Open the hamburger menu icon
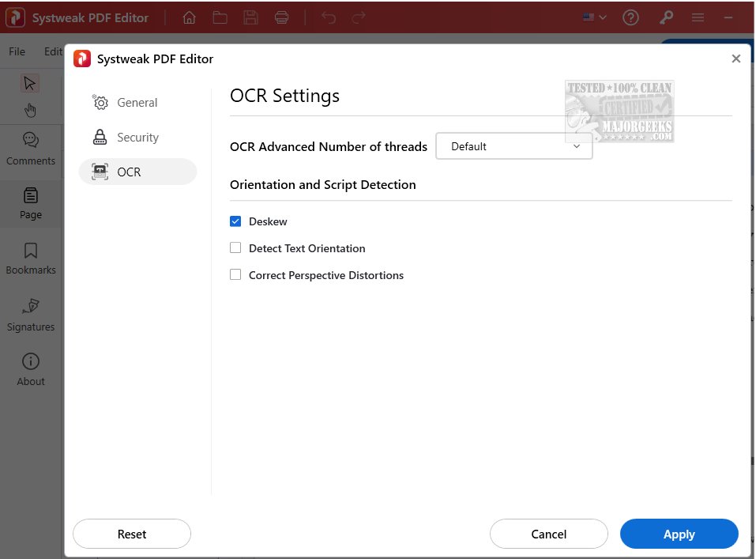This screenshot has width=756, height=559. (x=698, y=18)
